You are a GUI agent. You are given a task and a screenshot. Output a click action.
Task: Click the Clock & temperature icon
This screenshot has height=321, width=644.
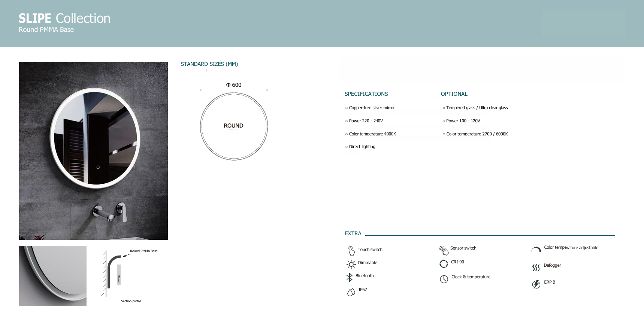[444, 279]
